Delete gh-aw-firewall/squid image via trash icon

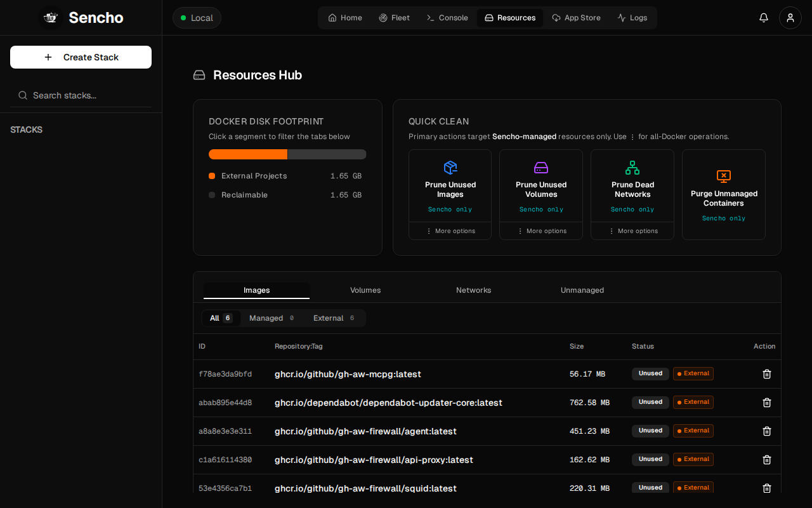coord(767,488)
